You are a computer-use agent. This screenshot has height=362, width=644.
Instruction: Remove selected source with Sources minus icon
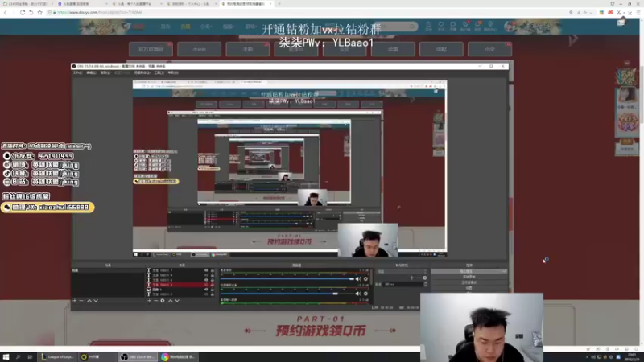pyautogui.click(x=155, y=301)
